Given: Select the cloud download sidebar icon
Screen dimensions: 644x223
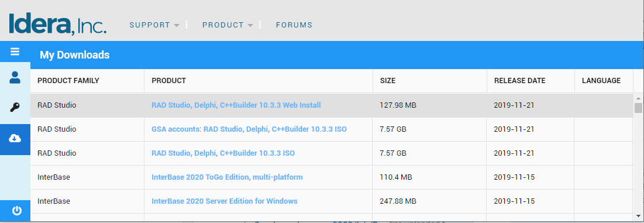Looking at the screenshot, I should tap(15, 138).
